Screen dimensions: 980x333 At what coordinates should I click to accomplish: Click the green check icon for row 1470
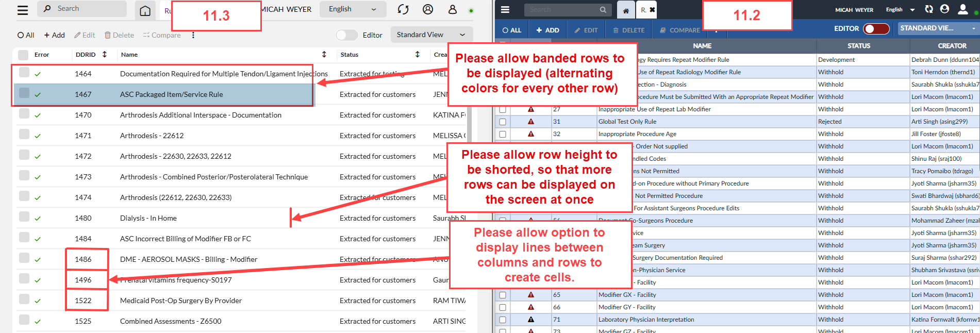(x=38, y=115)
